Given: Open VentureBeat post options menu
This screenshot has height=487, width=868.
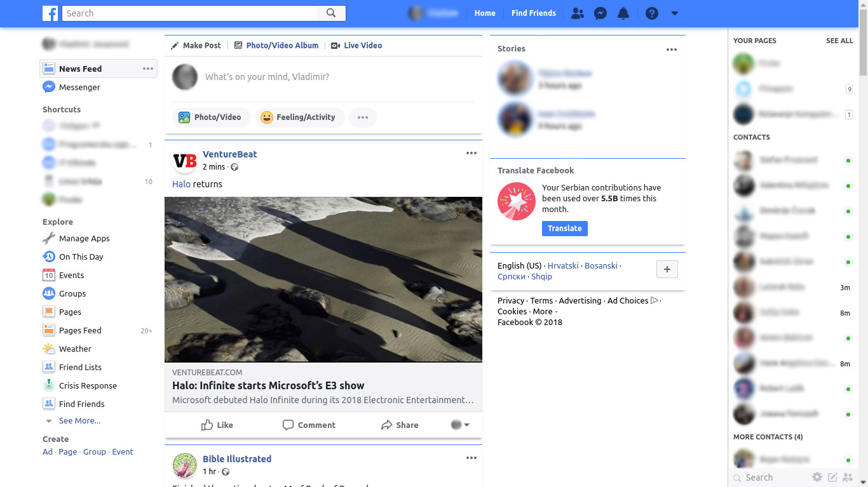Looking at the screenshot, I should point(471,153).
